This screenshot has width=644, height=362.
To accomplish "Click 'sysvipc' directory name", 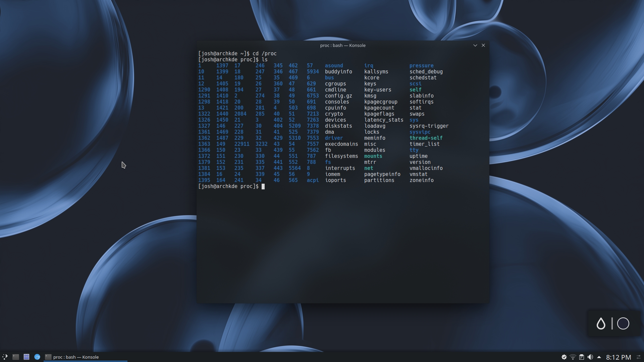I will click(x=420, y=132).
